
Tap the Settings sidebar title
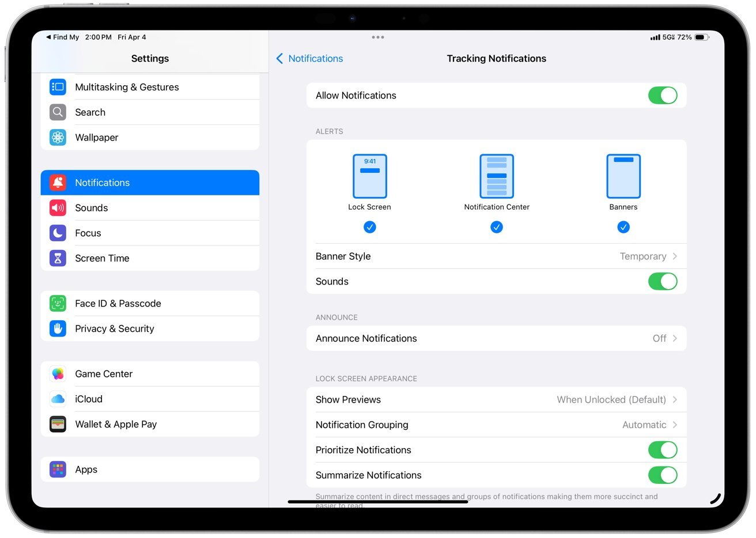(x=150, y=59)
